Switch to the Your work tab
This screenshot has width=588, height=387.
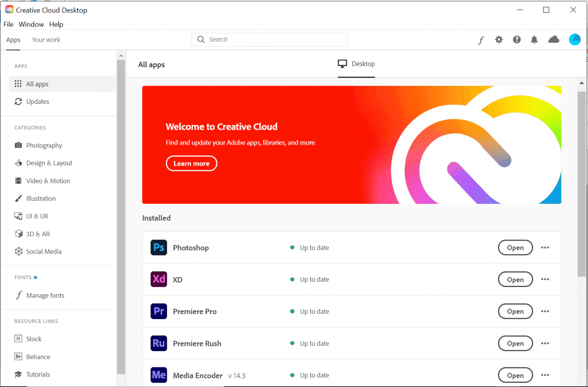[46, 40]
